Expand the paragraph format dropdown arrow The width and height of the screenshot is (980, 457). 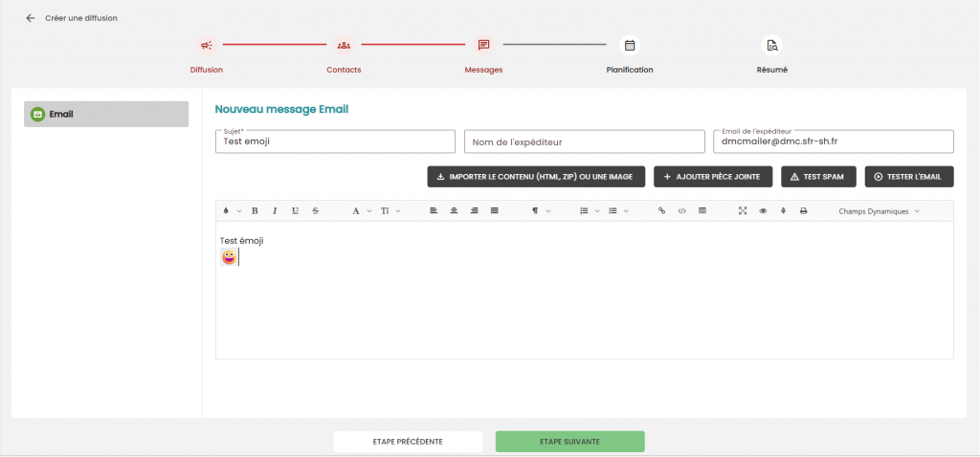coord(548,211)
